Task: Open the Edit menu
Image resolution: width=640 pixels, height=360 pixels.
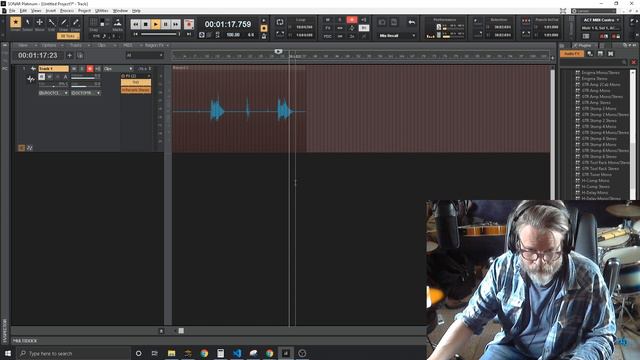Action: (x=23, y=11)
